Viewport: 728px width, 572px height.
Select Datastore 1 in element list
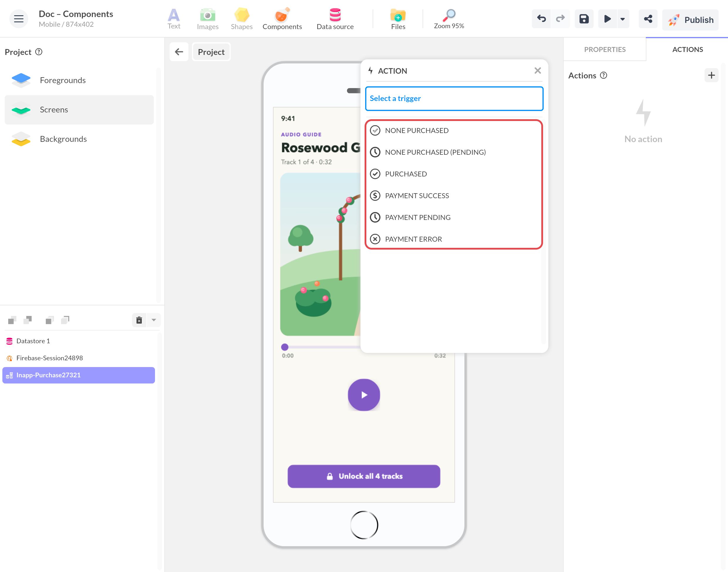coord(79,341)
